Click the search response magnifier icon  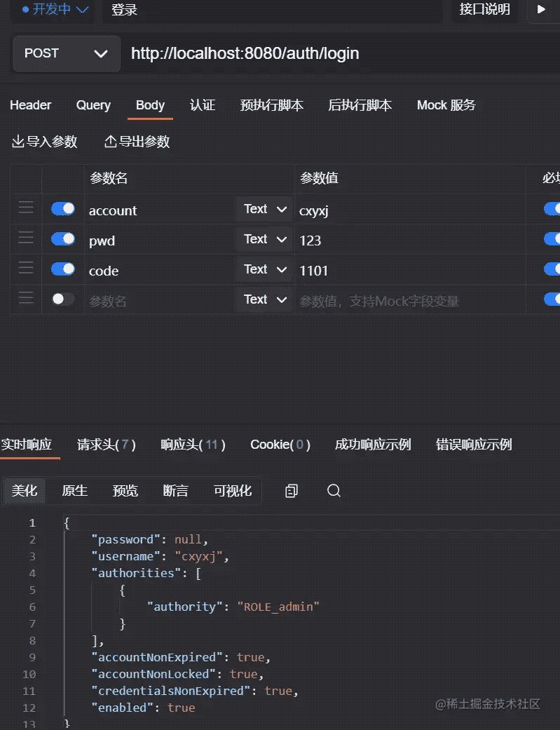[x=334, y=491]
